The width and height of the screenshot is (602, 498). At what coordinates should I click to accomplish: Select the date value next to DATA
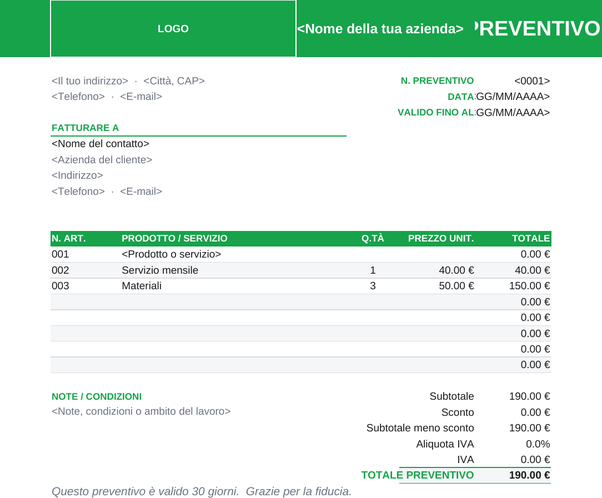pos(513,97)
